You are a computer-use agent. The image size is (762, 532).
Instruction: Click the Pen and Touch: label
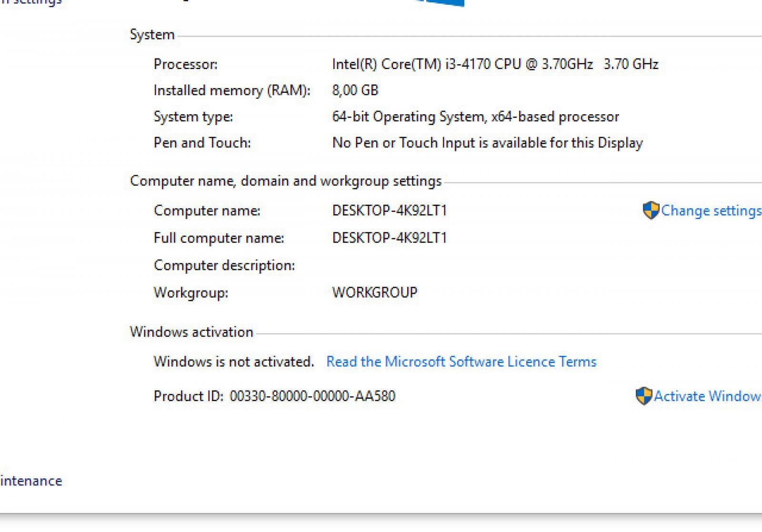202,143
